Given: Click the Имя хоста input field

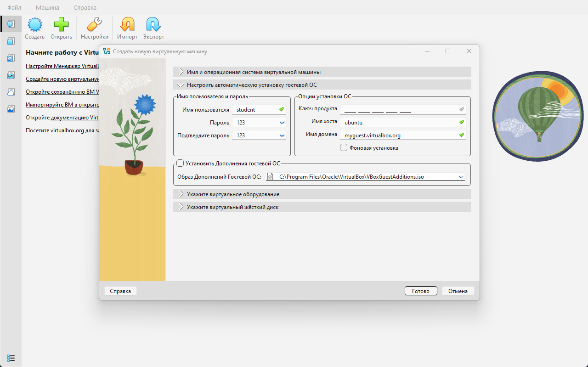Looking at the screenshot, I should 399,123.
